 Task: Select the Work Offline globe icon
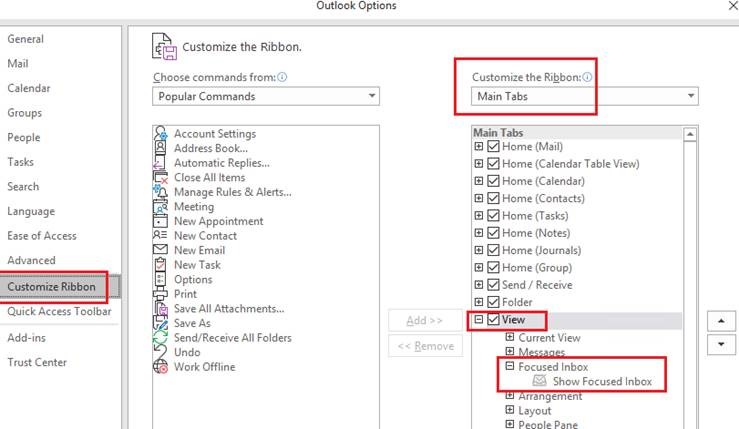161,367
